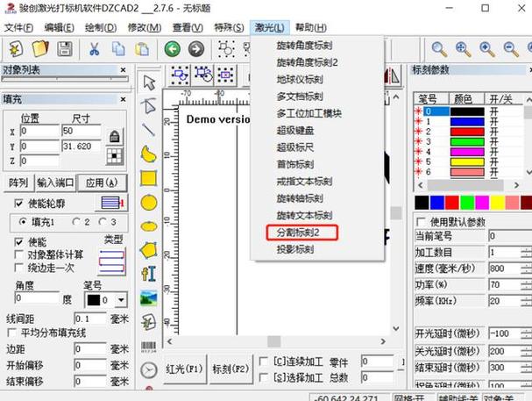Click the Save floppy disk icon
Screen dimensions: 532x401
coord(65,49)
